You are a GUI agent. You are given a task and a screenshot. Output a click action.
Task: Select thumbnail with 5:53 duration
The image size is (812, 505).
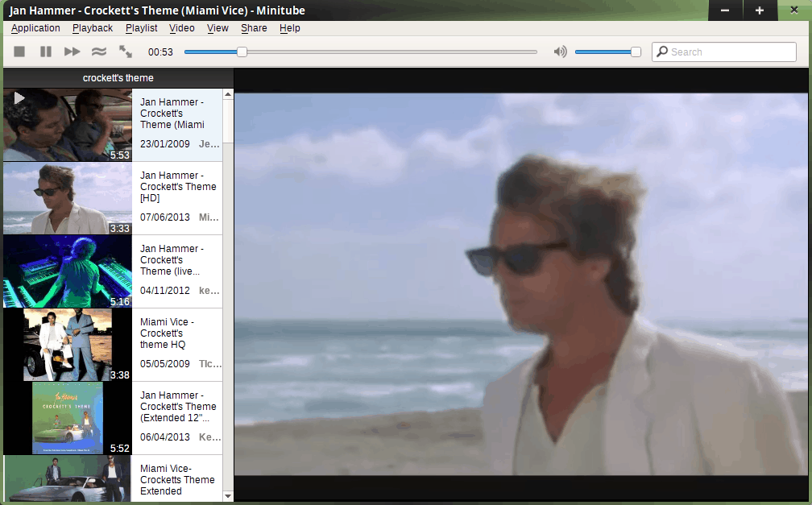pyautogui.click(x=68, y=125)
